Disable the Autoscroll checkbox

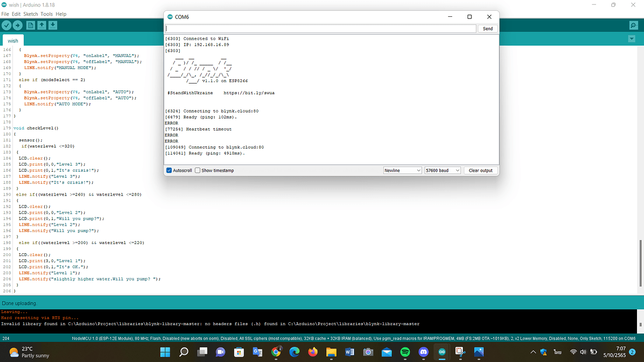coord(169,171)
